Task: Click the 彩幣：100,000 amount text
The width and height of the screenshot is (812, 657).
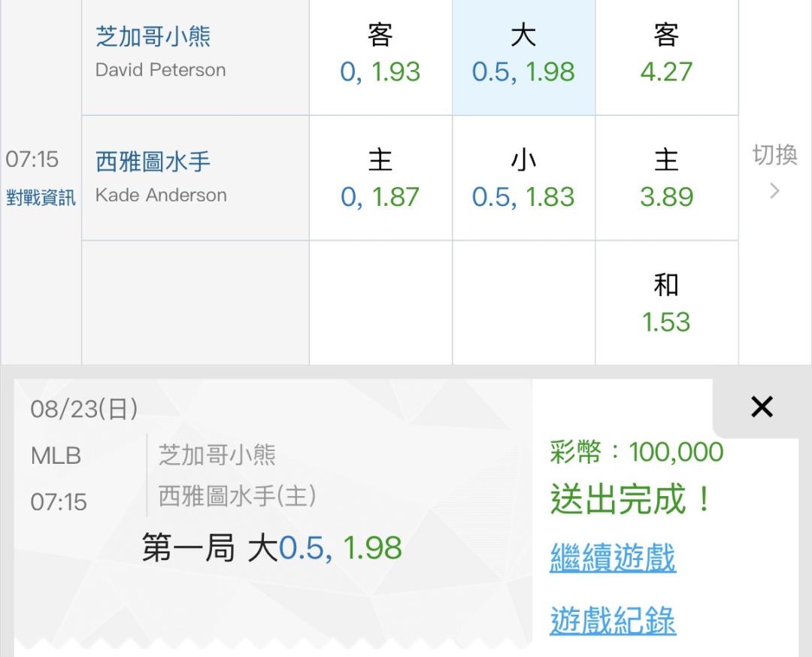Action: (637, 452)
